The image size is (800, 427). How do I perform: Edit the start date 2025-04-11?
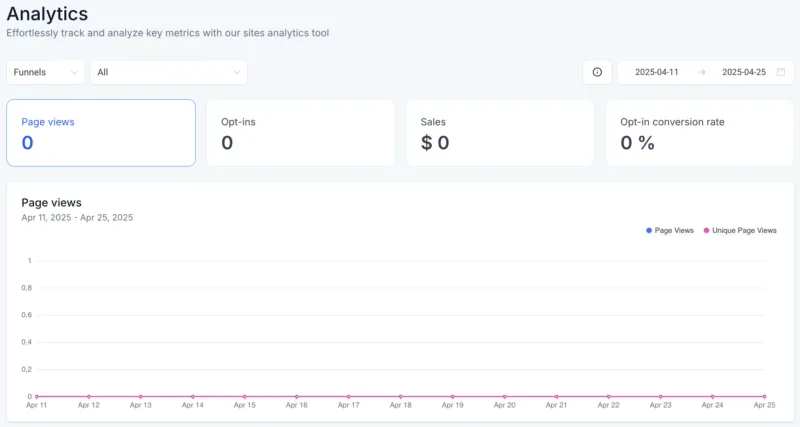657,72
